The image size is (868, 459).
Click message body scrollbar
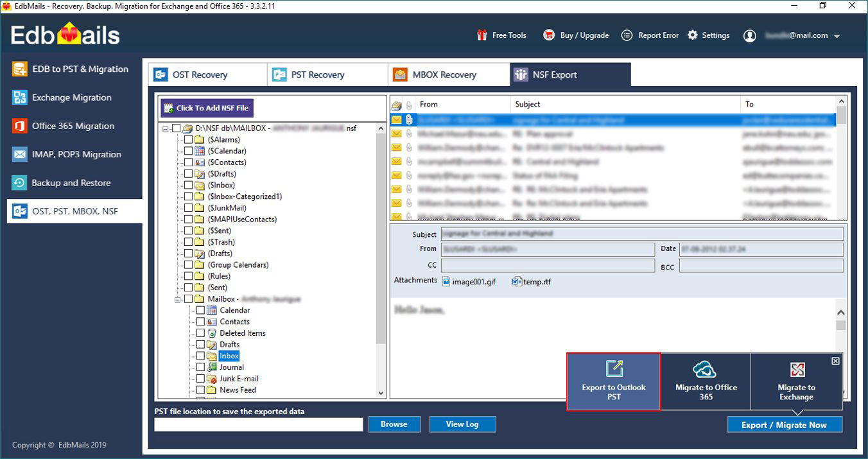click(841, 327)
